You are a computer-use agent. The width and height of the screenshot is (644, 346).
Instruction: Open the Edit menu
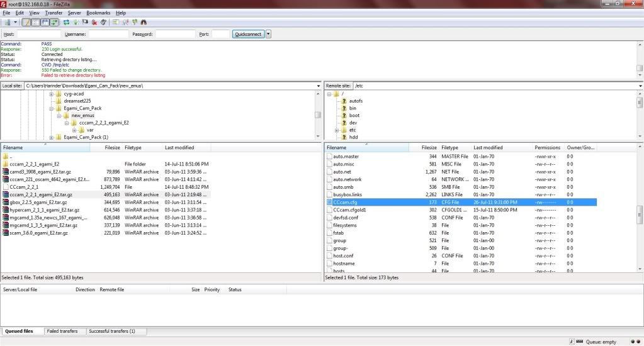[20, 13]
